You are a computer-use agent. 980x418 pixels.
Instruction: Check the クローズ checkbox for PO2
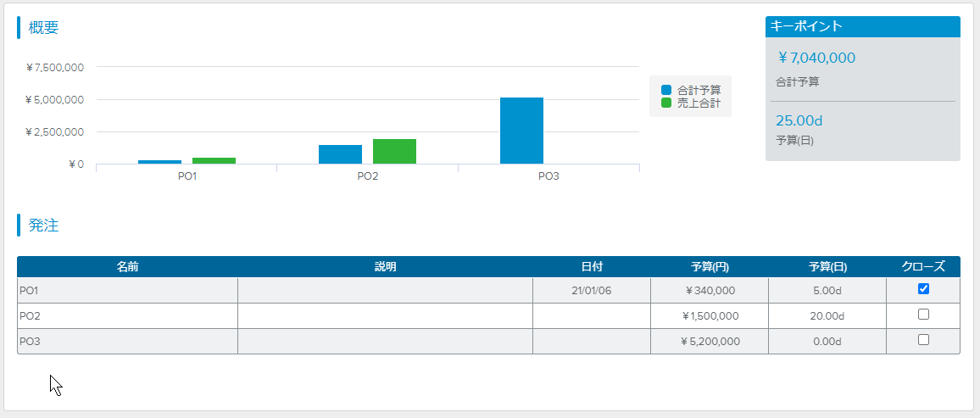923,315
